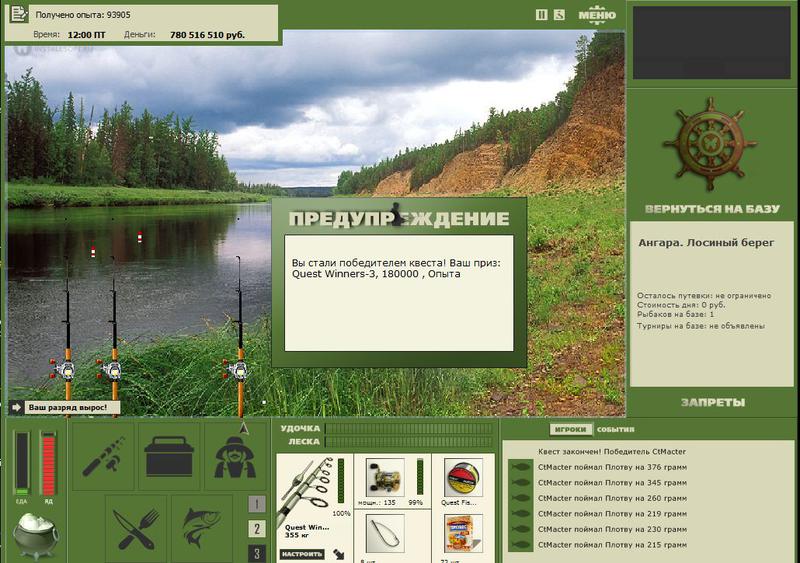Select rod slot 2
Image resolution: width=800 pixels, height=563 pixels.
click(x=257, y=529)
